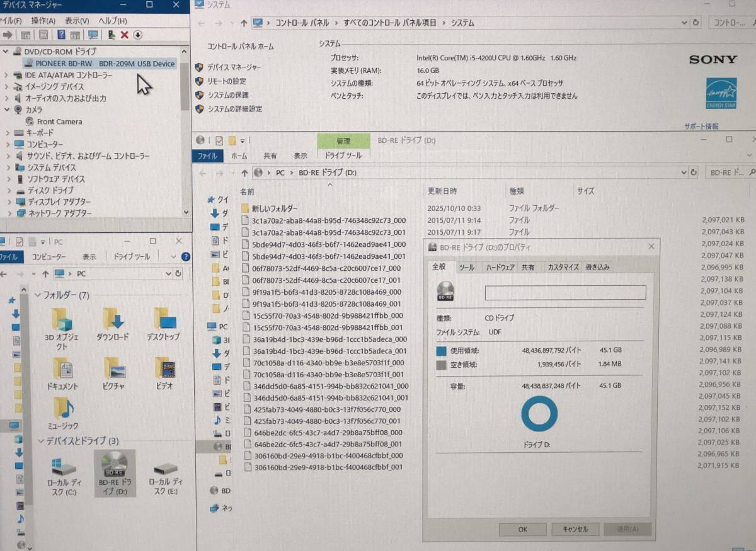The width and height of the screenshot is (756, 551).
Task: Click キャンセル button in properties dialog
Action: 575,530
